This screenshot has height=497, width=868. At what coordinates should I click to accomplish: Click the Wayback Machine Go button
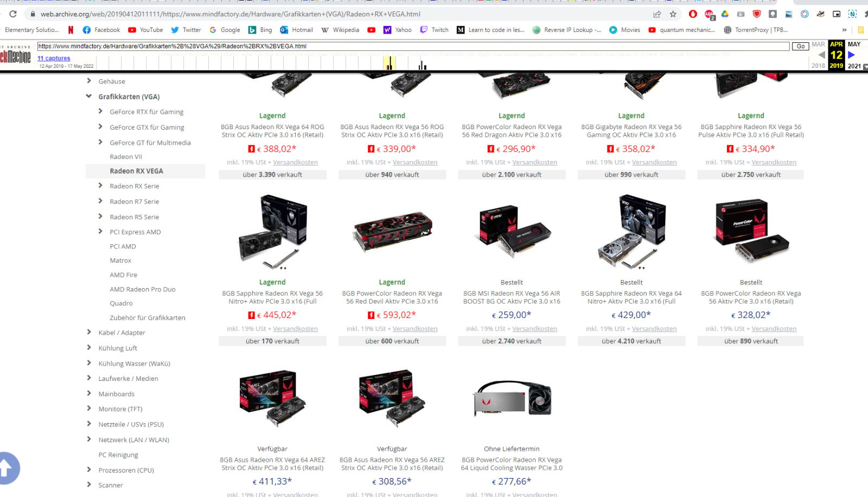(x=801, y=47)
